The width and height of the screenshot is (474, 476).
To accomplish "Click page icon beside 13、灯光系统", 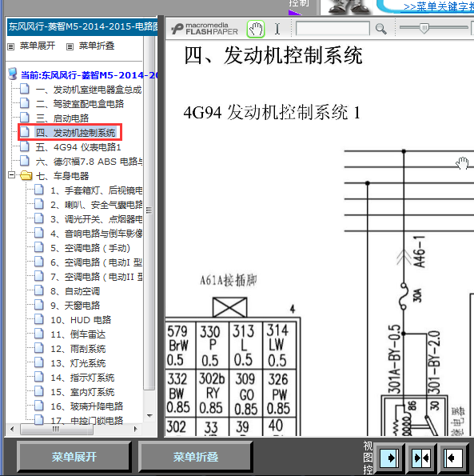I will coord(39,362).
